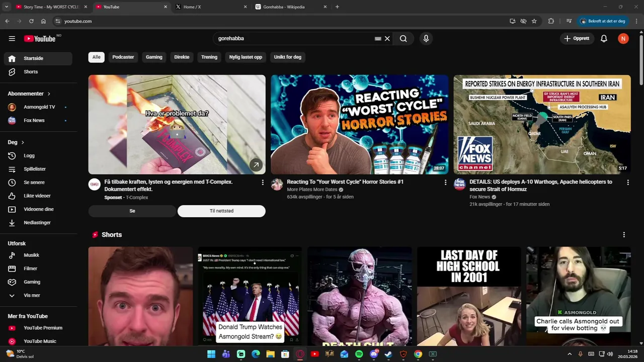The width and height of the screenshot is (644, 362).
Task: Go to Shorts in the sidebar
Action: click(38, 72)
